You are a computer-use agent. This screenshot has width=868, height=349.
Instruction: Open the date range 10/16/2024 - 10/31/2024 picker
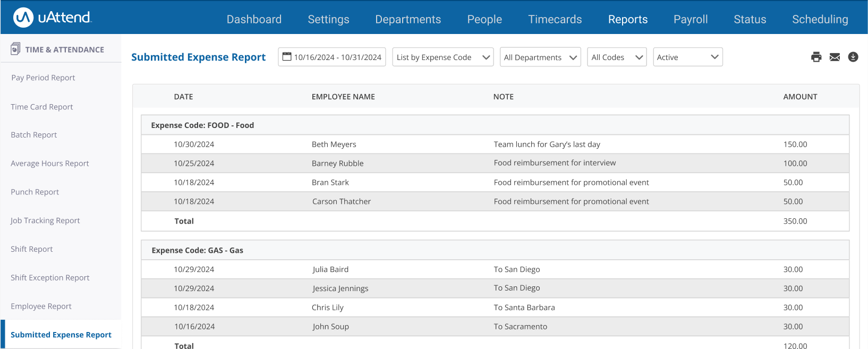tap(332, 57)
